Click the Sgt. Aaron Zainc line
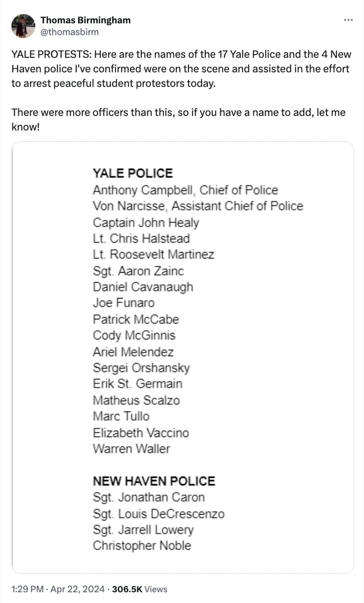 tap(138, 271)
